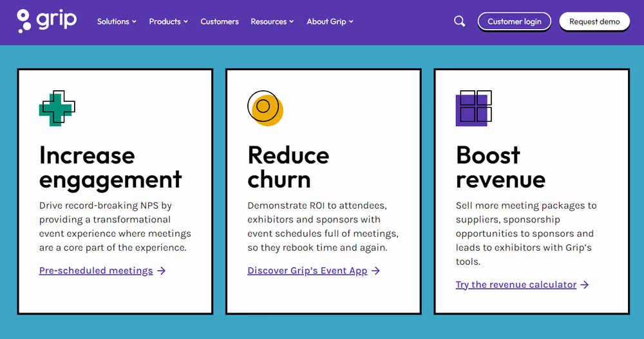Click arrow next to Pre-scheduled meetings
644x339 pixels.
pos(162,271)
